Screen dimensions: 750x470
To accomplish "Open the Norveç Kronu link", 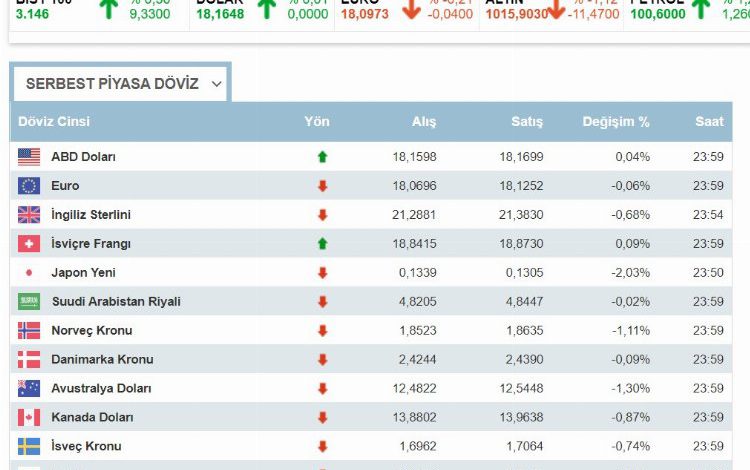I will click(92, 330).
